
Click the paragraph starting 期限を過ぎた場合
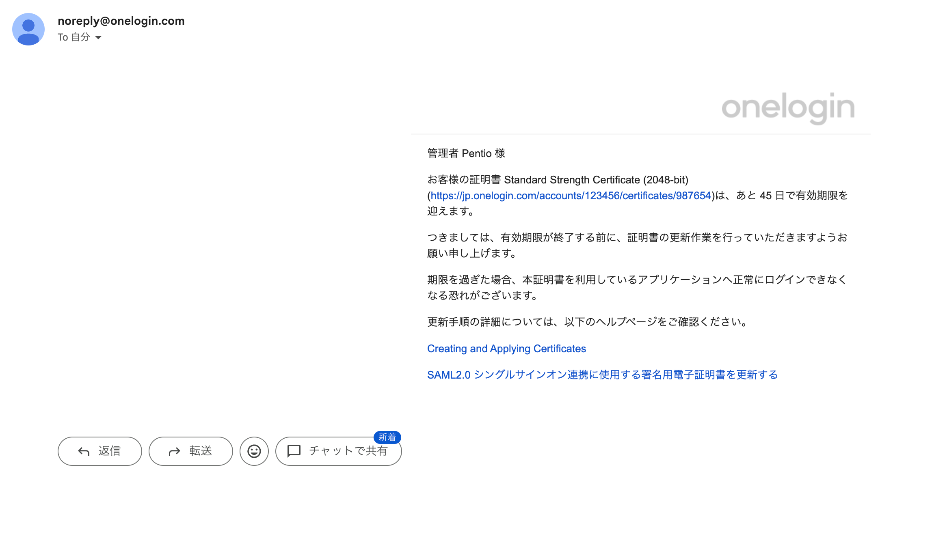(637, 287)
